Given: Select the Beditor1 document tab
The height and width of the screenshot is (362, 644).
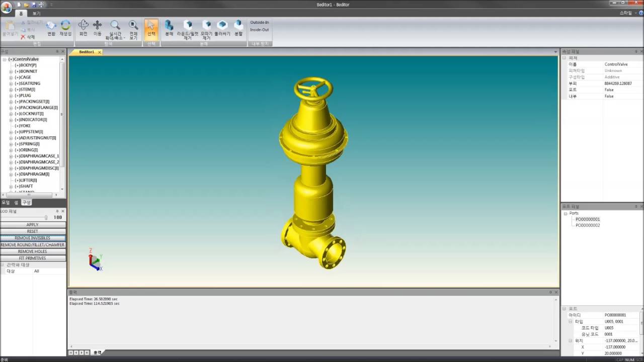Looking at the screenshot, I should [87, 52].
